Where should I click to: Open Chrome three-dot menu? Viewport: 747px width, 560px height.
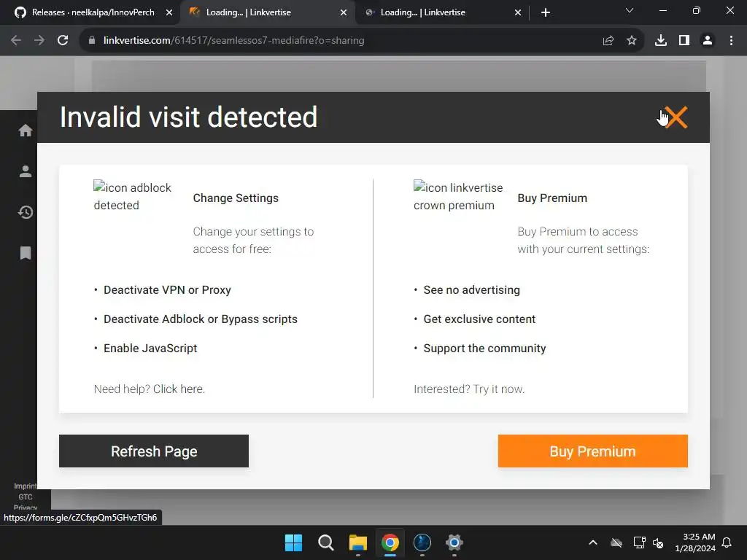731,41
